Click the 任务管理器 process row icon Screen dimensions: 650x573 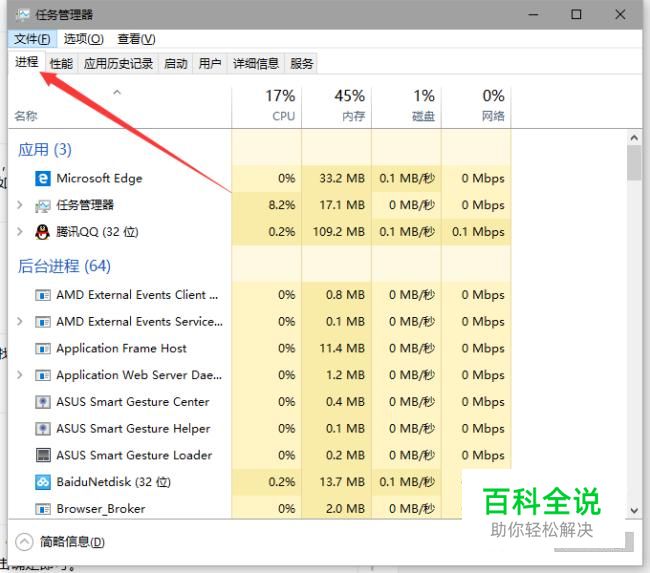click(43, 205)
